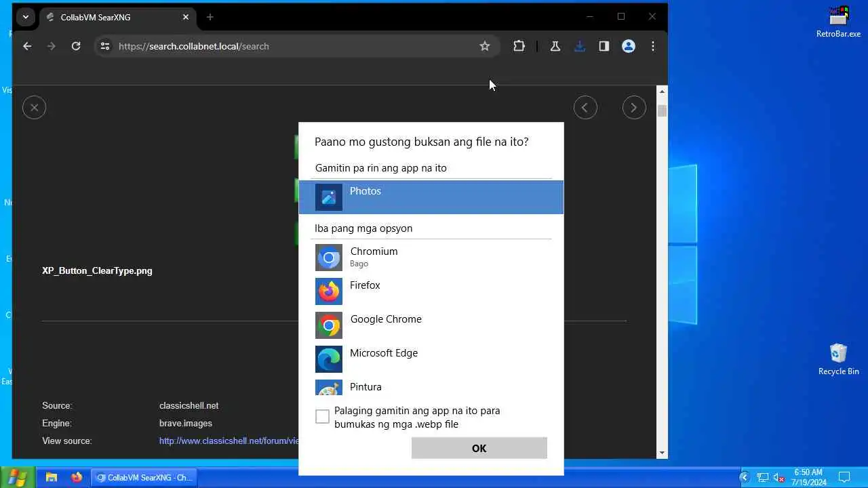
Task: Open the classicshell.net view source link
Action: point(229,441)
